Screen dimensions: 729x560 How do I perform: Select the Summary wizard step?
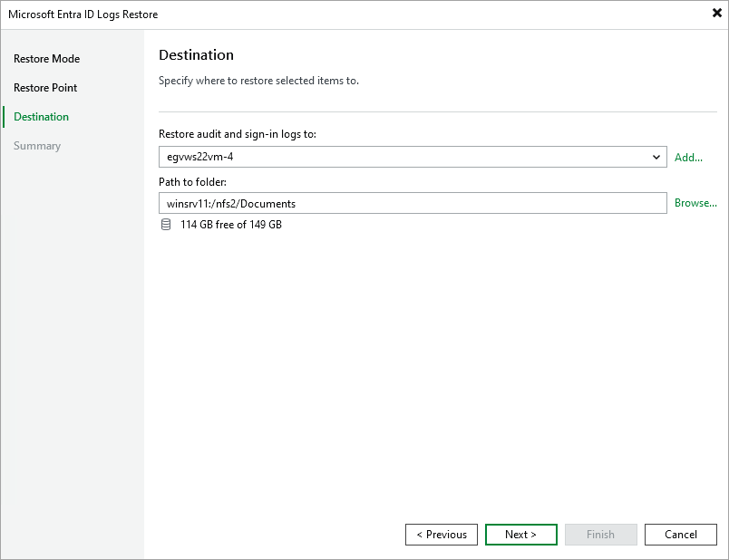37,145
